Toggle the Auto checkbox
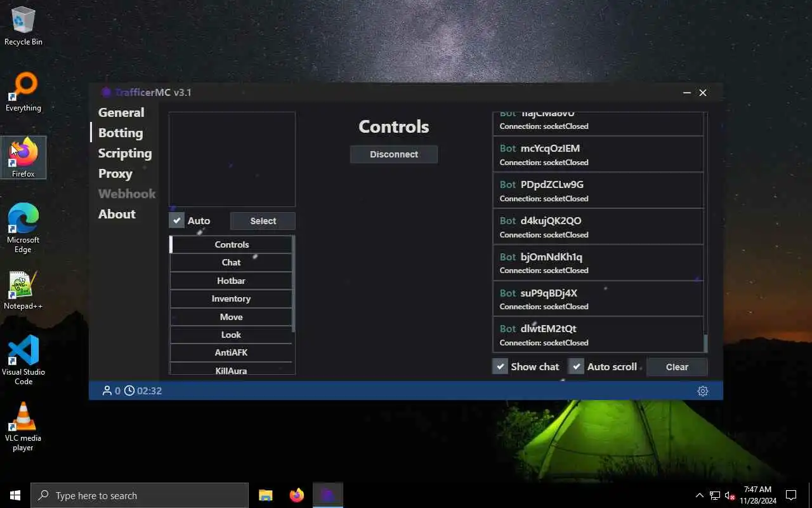 pyautogui.click(x=177, y=220)
